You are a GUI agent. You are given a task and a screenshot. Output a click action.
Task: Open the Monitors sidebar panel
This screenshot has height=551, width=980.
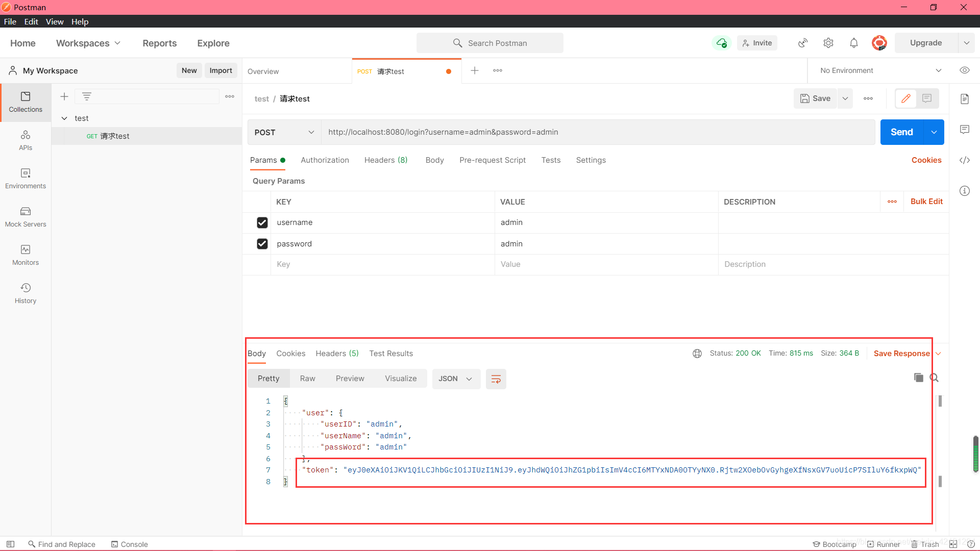click(x=26, y=255)
